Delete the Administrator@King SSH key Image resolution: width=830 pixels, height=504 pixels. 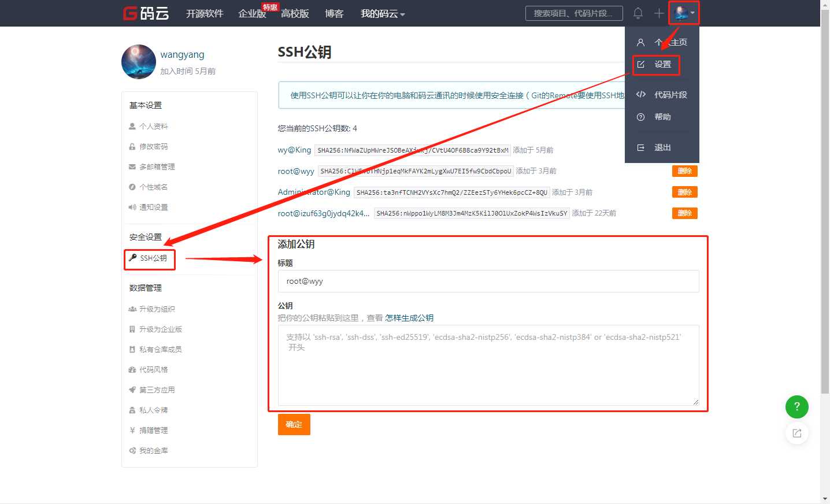(684, 192)
